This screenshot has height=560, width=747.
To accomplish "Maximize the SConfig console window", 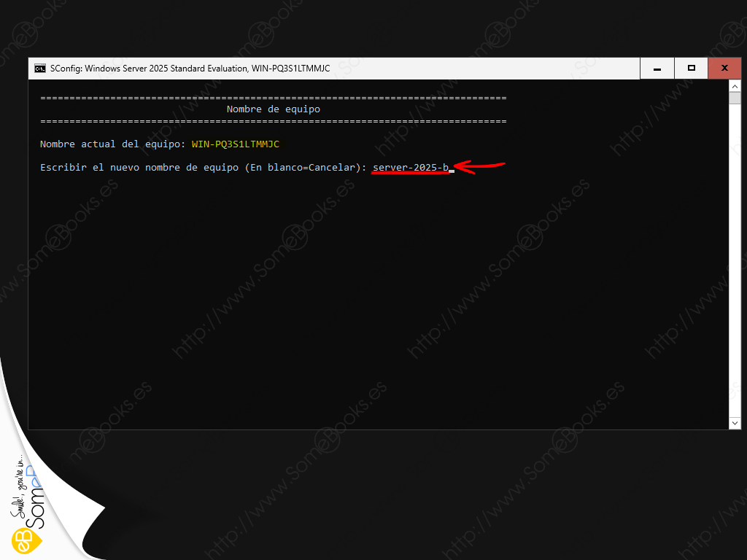I will [x=691, y=69].
